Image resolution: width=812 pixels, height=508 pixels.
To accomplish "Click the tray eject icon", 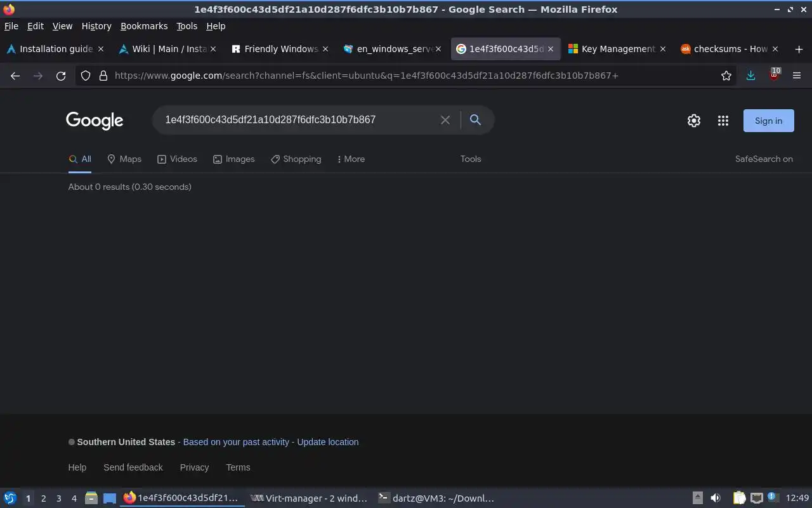I will (x=697, y=498).
